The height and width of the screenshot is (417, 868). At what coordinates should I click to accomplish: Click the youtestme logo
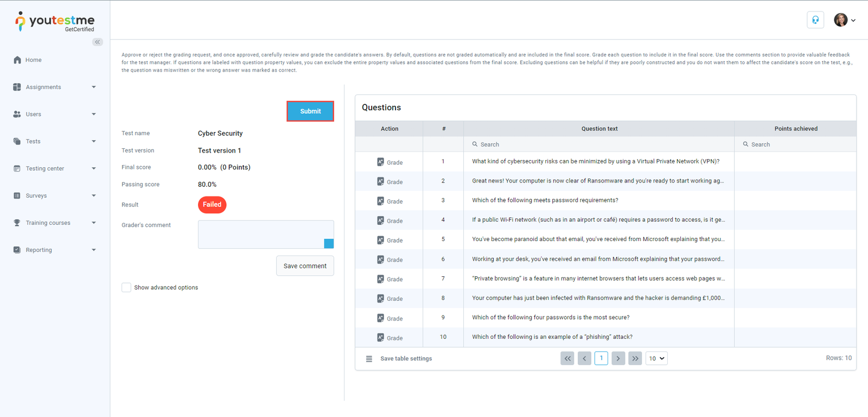(x=55, y=22)
